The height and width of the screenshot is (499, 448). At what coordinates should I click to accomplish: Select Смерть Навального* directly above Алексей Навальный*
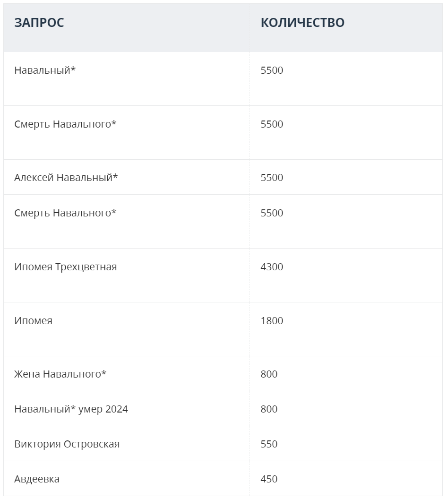65,124
